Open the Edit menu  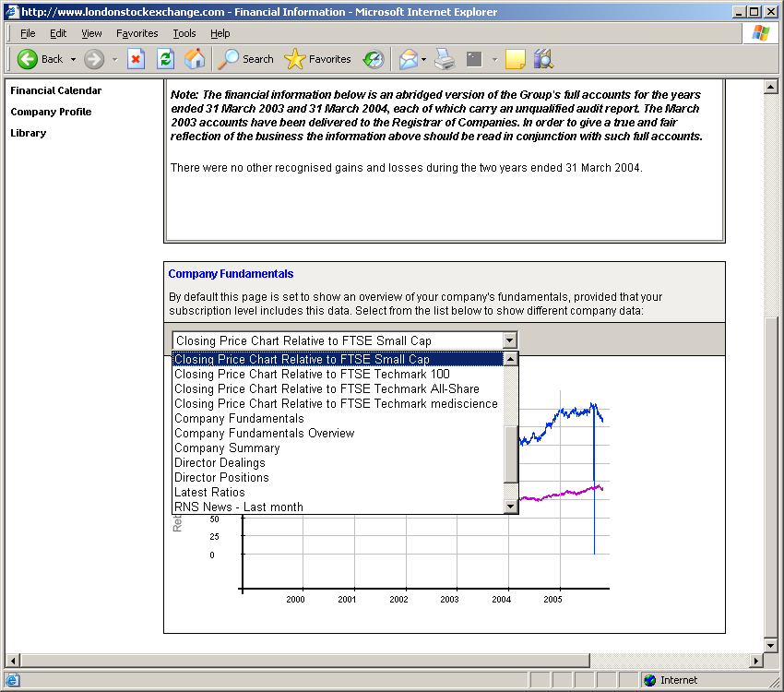(x=58, y=33)
